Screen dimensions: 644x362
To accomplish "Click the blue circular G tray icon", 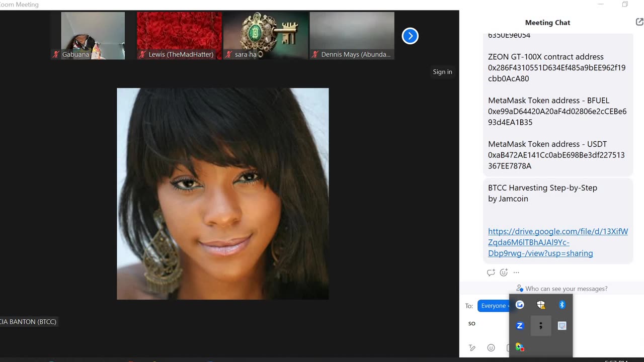I will coord(520,305).
